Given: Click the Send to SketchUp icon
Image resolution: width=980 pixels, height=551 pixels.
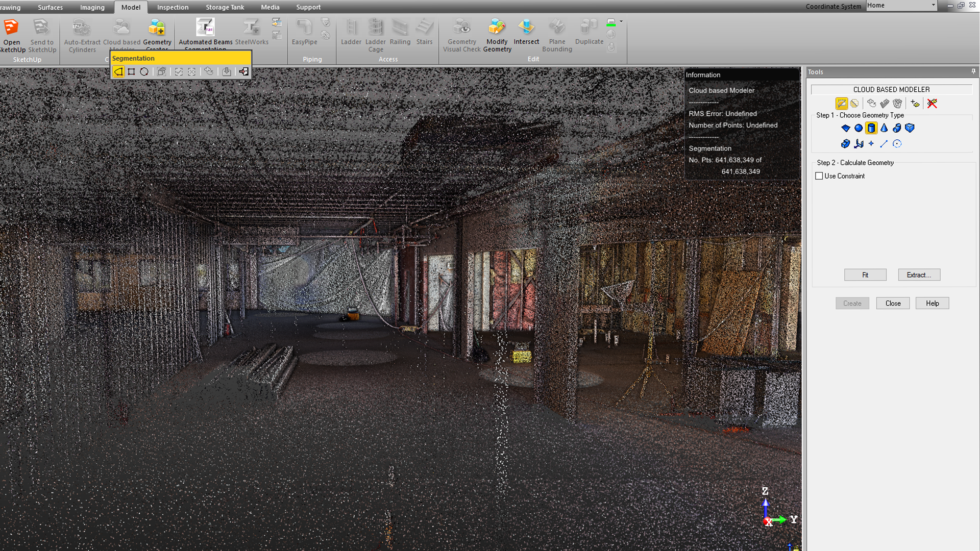Looking at the screenshot, I should 42,27.
